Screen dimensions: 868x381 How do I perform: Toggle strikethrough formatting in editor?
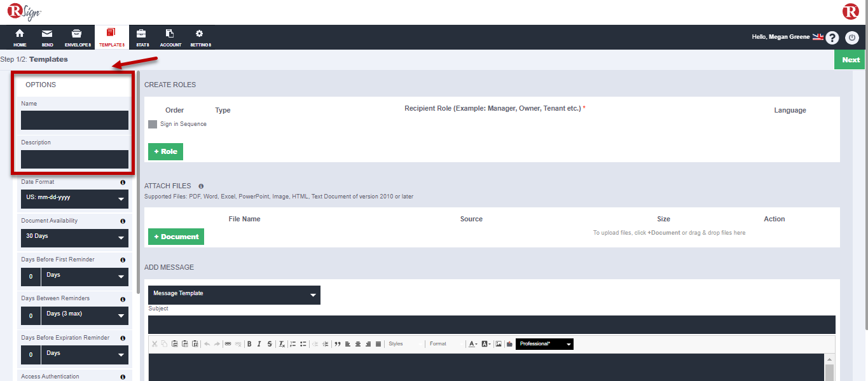(x=270, y=344)
